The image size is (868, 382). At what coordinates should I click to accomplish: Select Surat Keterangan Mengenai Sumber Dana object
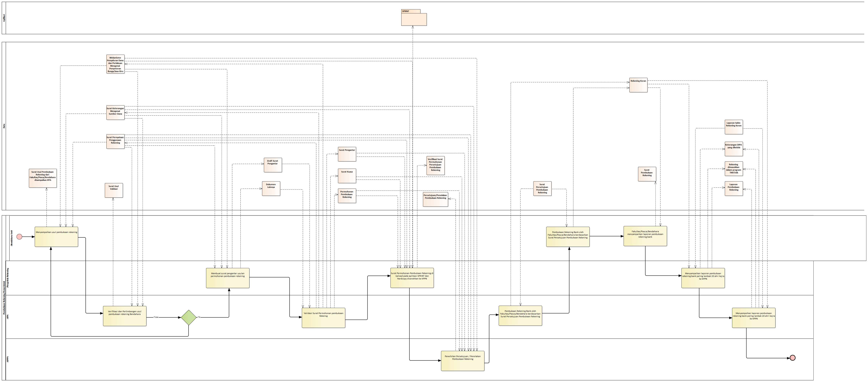coord(115,113)
